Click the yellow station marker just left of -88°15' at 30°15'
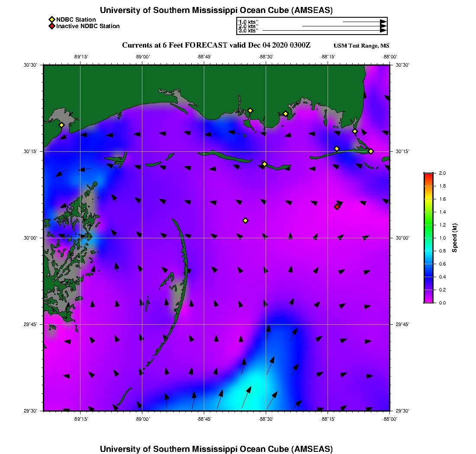Image resolution: width=476 pixels, height=454 pixels. click(x=337, y=149)
